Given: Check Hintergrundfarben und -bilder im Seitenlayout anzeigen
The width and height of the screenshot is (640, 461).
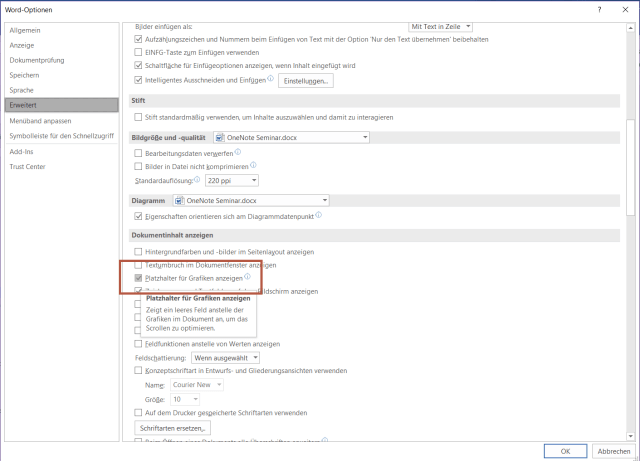Looking at the screenshot, I should pos(139,252).
